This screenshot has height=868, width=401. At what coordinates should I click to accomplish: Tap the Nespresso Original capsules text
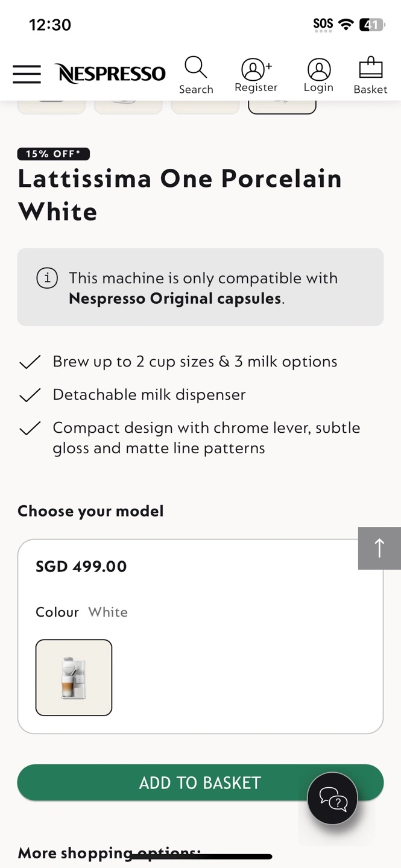tap(175, 298)
